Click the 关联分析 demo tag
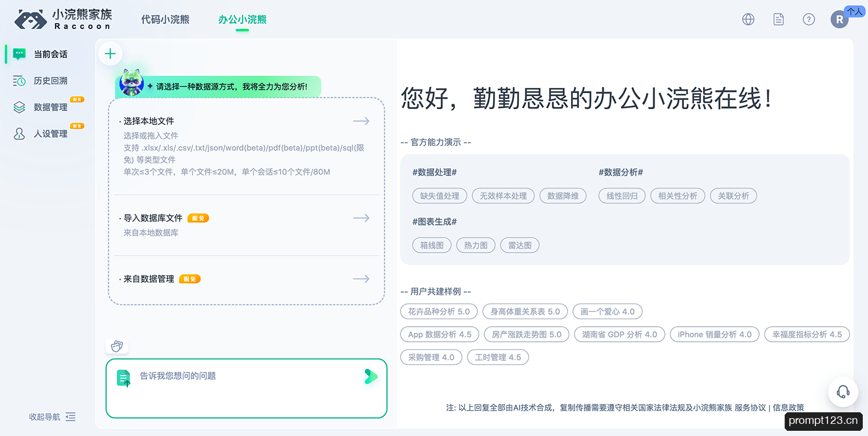 coord(734,196)
